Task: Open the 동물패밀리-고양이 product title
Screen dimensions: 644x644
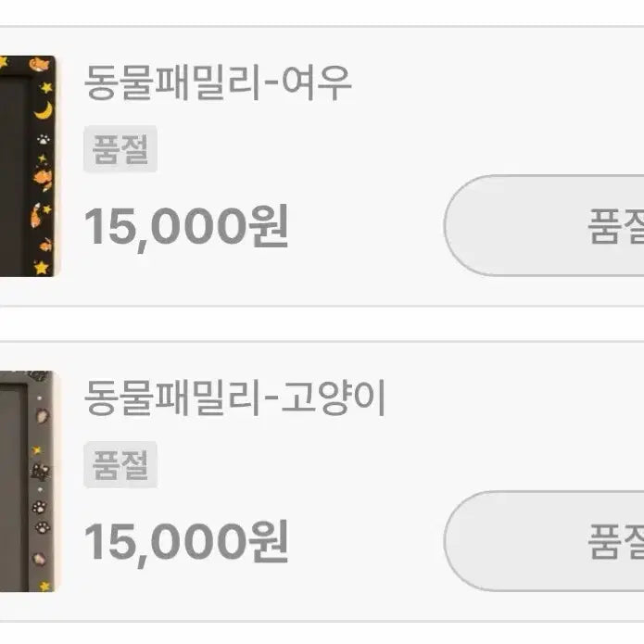Action: point(234,398)
